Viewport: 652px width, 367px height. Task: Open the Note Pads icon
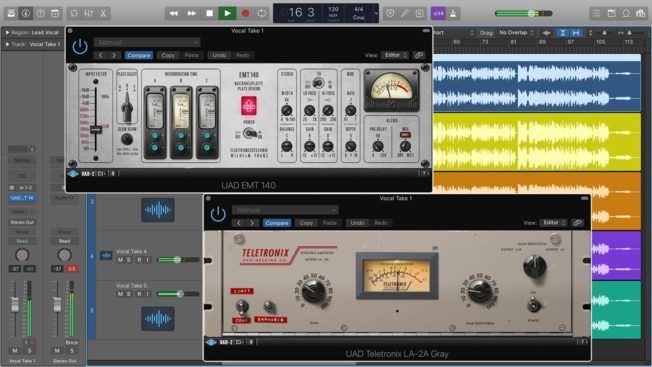[611, 13]
